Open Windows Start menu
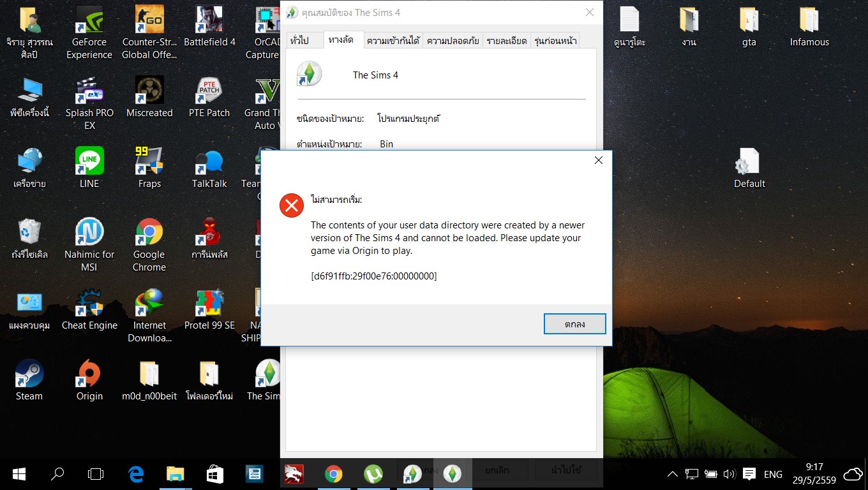 coord(19,474)
